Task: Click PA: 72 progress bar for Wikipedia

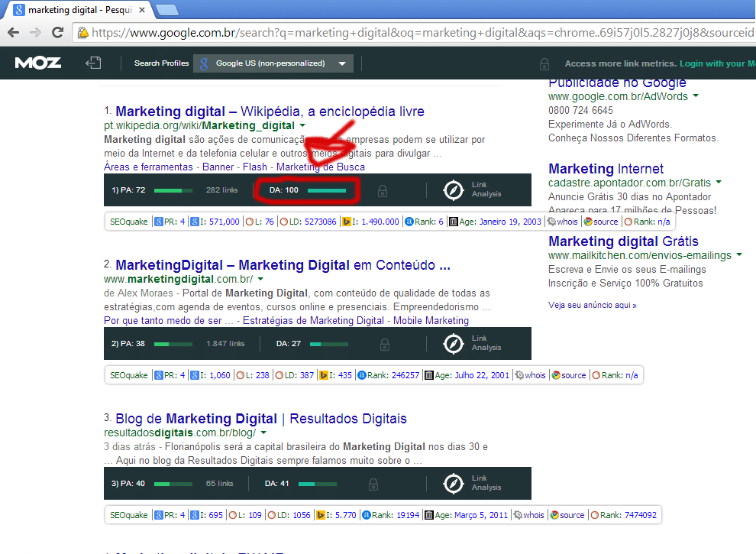Action: (173, 190)
